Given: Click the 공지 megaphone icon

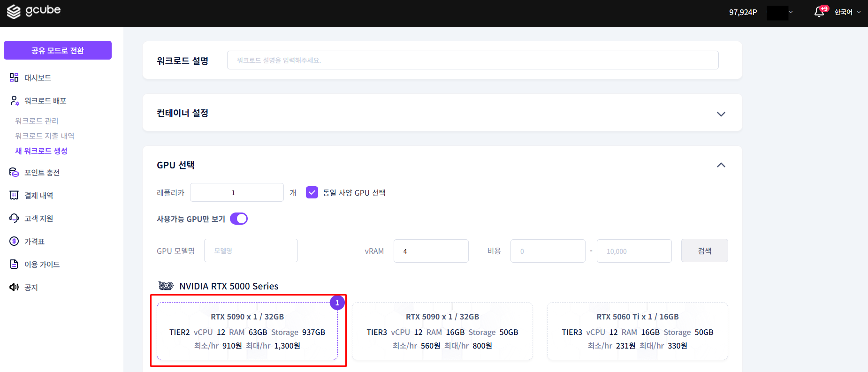Looking at the screenshot, I should tap(14, 287).
